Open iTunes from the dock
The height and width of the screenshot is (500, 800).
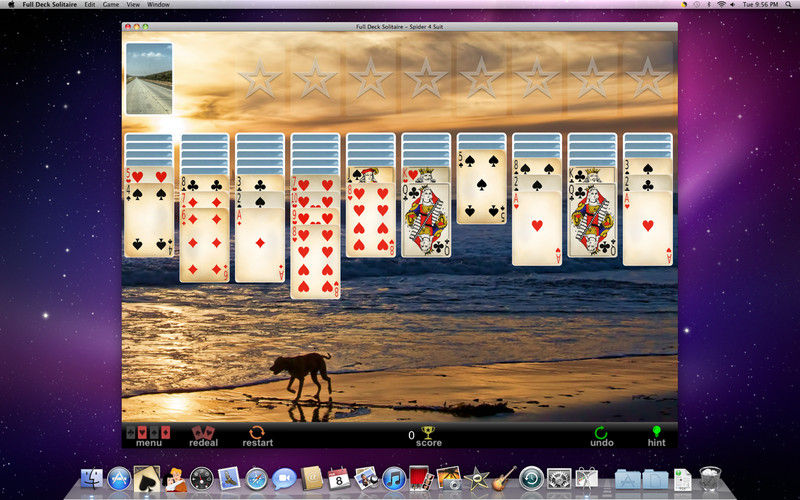[x=393, y=479]
